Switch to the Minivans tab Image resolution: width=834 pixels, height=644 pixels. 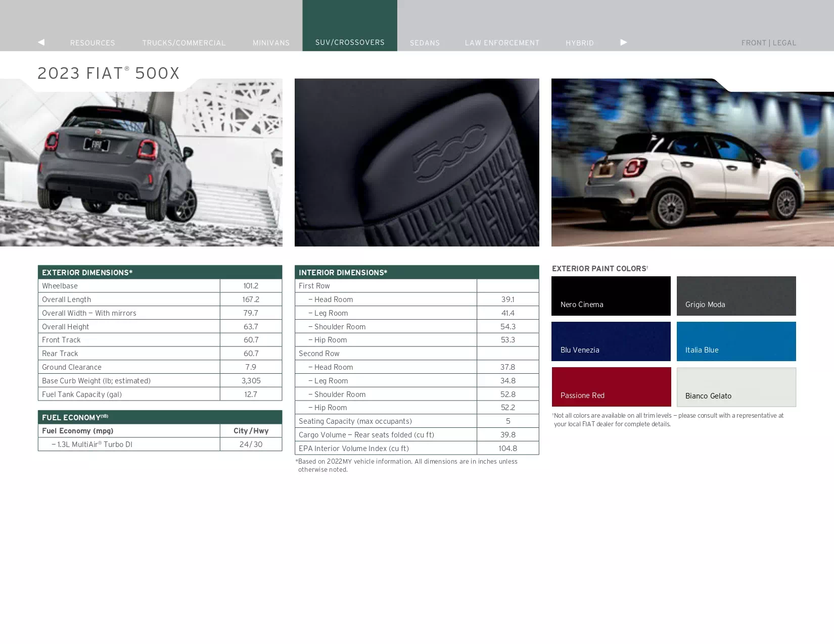tap(271, 43)
